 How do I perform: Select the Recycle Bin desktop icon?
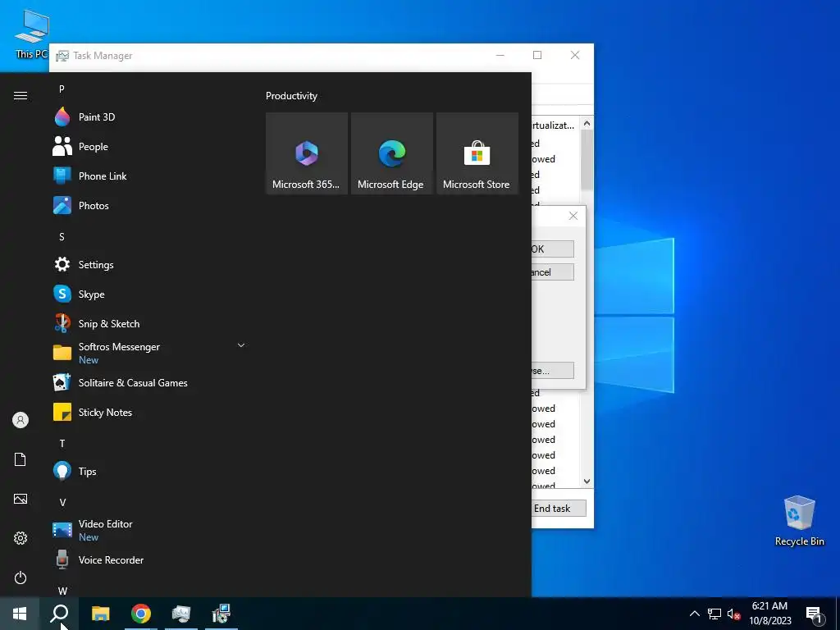(x=799, y=521)
